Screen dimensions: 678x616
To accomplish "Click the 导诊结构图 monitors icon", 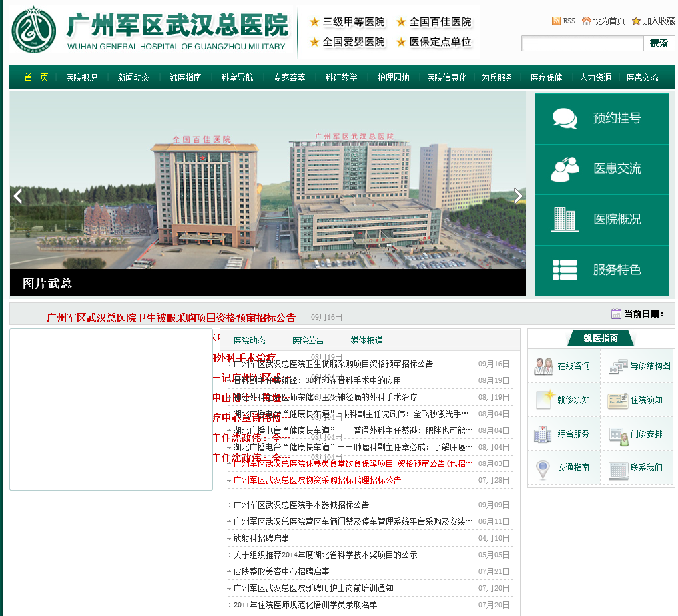I will [x=618, y=366].
